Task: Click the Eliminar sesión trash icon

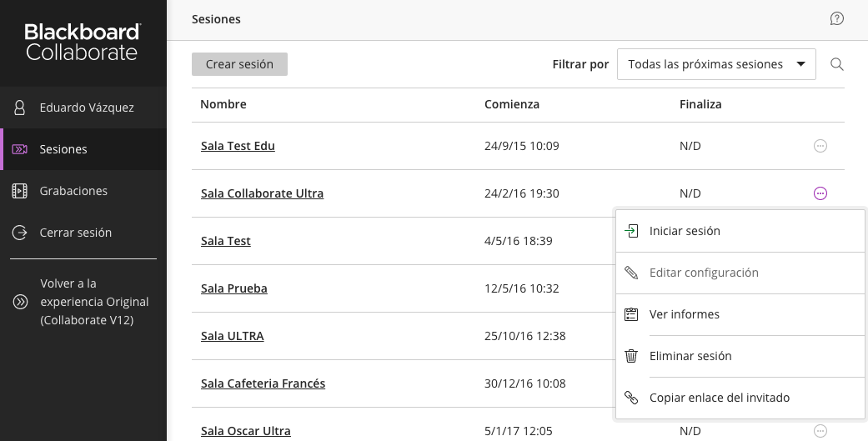Action: (x=631, y=356)
